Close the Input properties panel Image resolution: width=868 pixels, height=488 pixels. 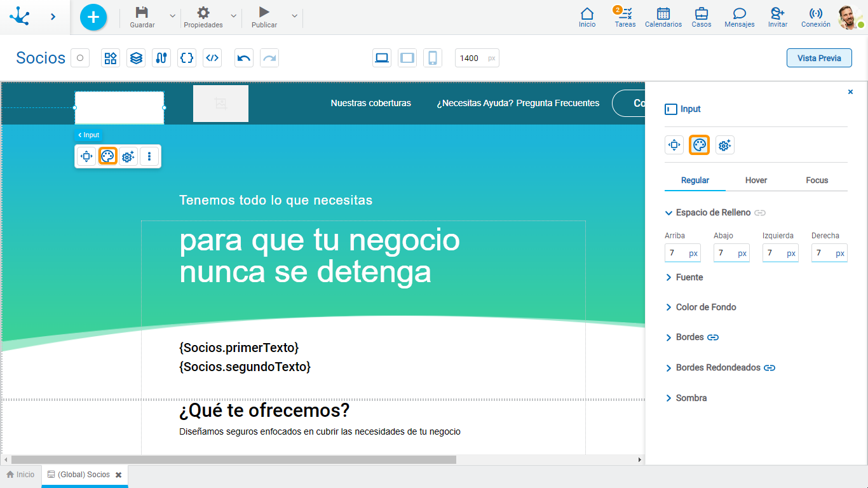pyautogui.click(x=850, y=92)
